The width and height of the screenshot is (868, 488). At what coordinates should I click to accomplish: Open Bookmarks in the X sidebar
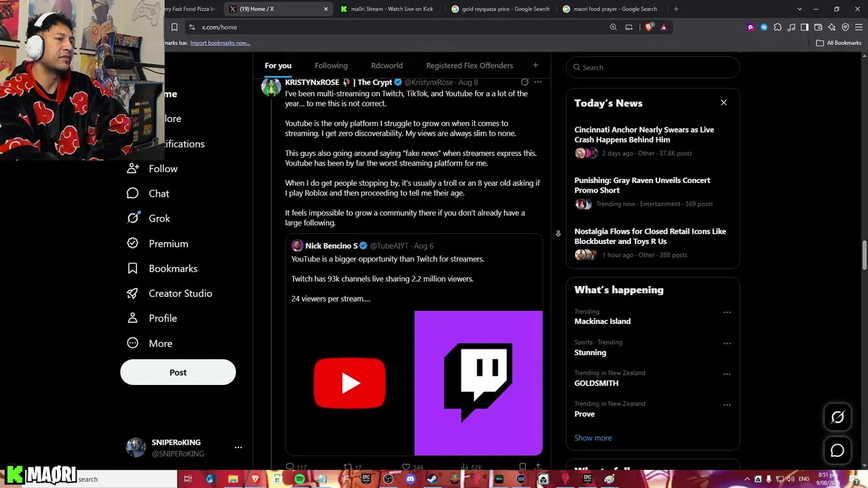pyautogui.click(x=162, y=268)
